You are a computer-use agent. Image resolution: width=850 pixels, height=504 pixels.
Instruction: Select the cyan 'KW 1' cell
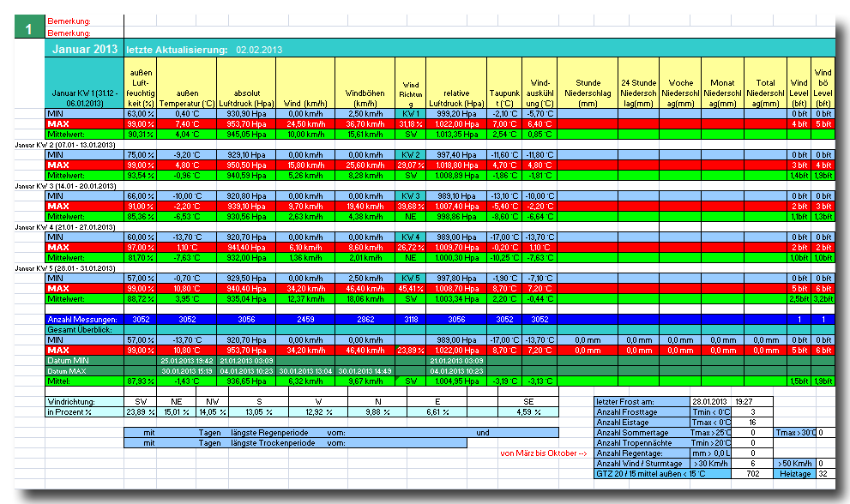point(411,114)
